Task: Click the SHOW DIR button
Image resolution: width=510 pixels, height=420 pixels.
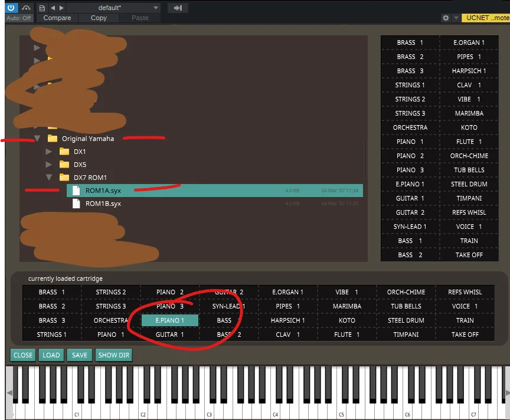Action: click(114, 355)
